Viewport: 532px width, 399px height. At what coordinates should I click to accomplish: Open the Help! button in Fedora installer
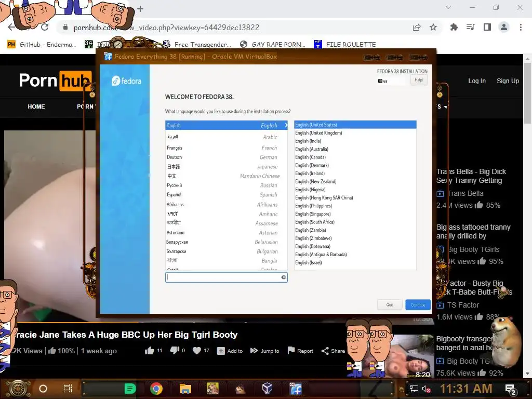[x=419, y=79]
